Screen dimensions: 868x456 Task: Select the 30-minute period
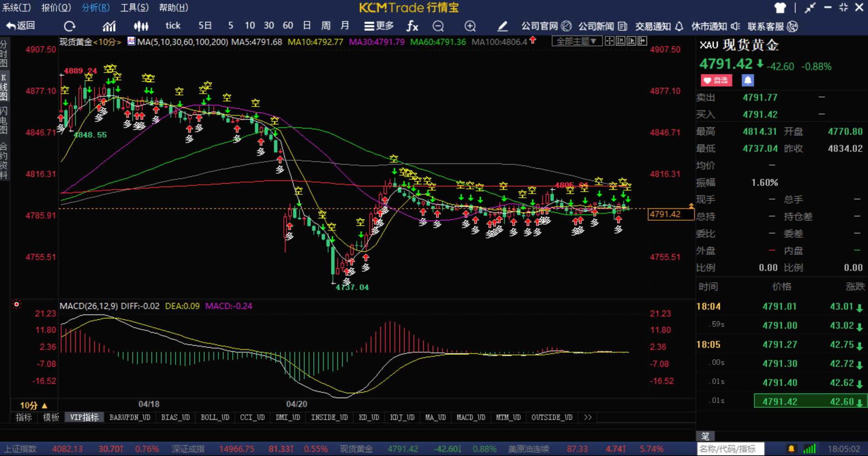click(269, 26)
